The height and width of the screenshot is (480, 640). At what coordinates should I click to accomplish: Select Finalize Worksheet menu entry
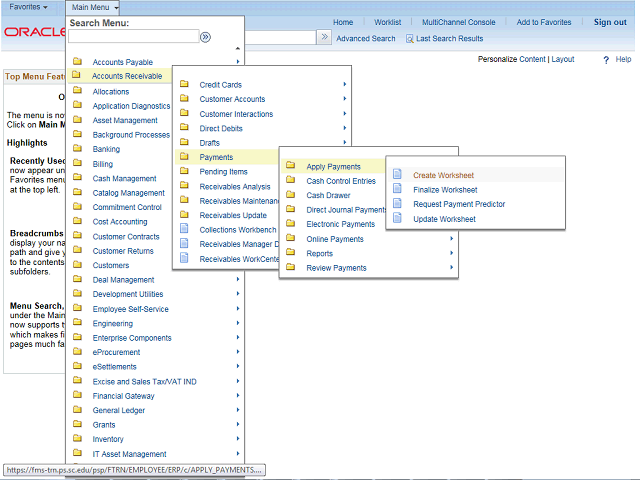click(445, 190)
